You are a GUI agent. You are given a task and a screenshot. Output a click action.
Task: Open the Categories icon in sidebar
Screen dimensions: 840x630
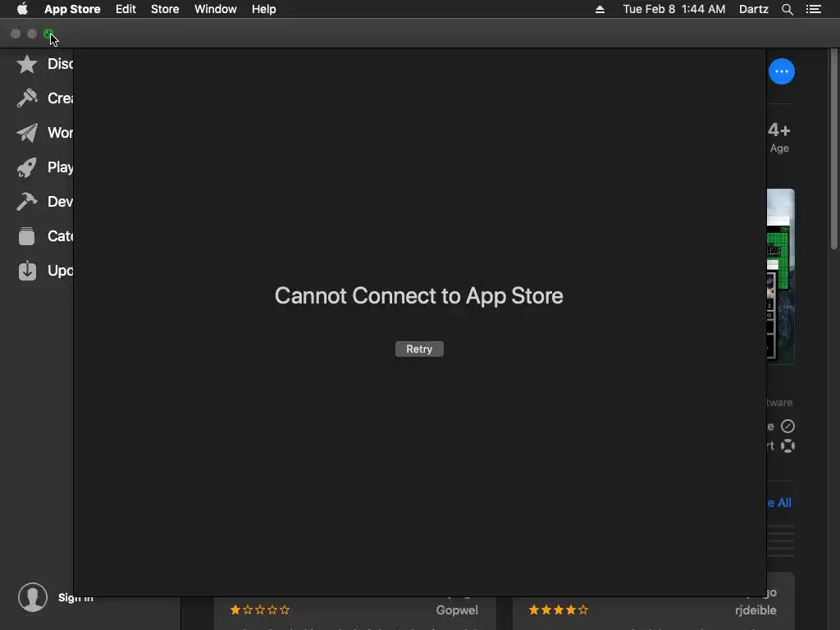pyautogui.click(x=27, y=235)
